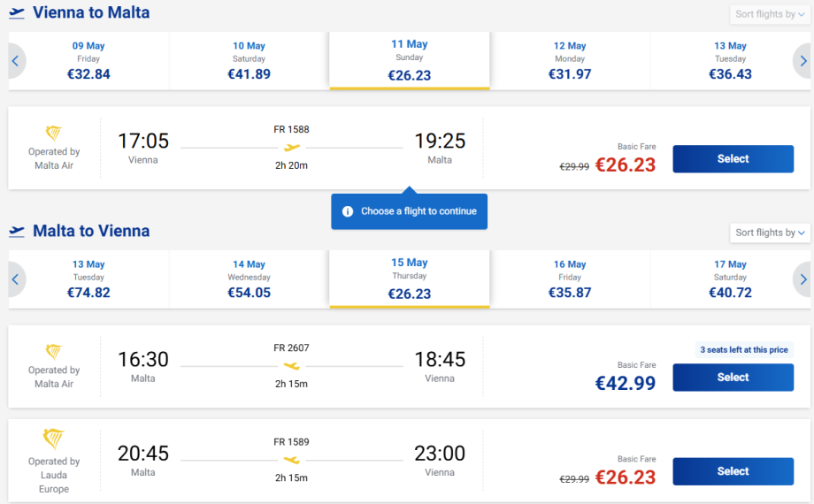Click the Malta to Vienna return plane icon
This screenshot has height=504, width=814.
pyautogui.click(x=17, y=232)
